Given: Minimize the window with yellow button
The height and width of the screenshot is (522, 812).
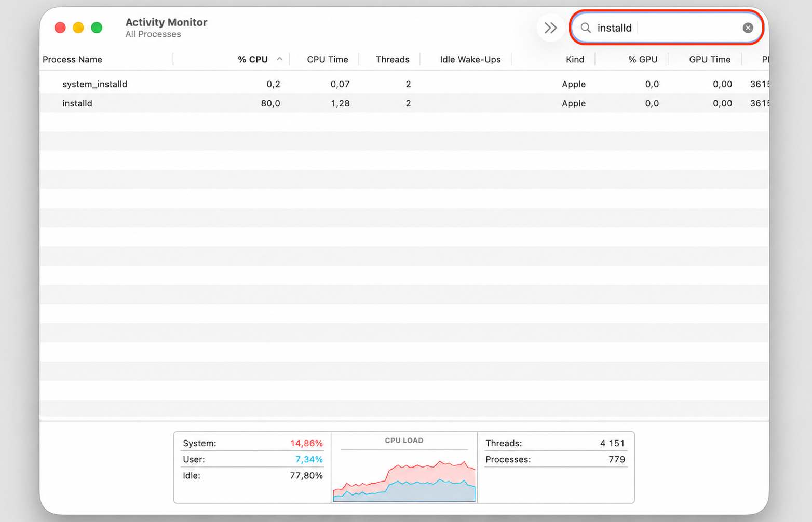Looking at the screenshot, I should click(x=78, y=28).
